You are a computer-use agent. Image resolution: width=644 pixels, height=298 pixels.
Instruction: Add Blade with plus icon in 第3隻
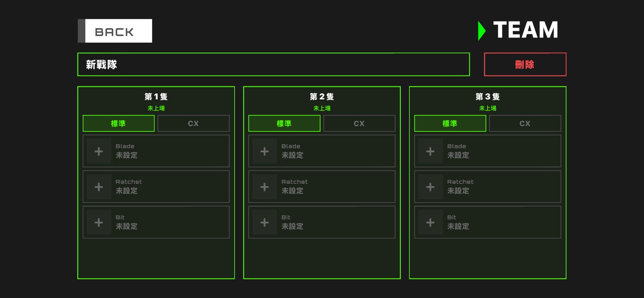click(x=430, y=151)
